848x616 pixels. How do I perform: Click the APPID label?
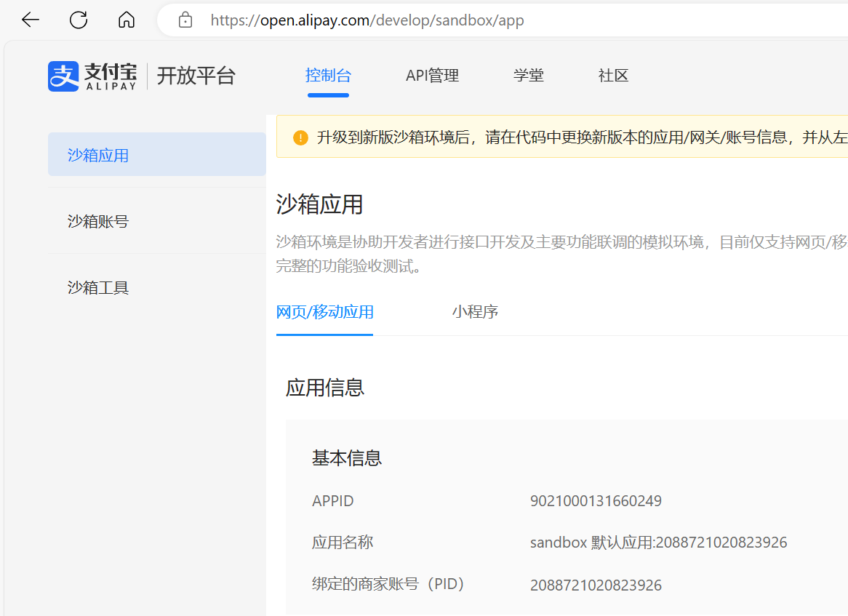click(332, 501)
